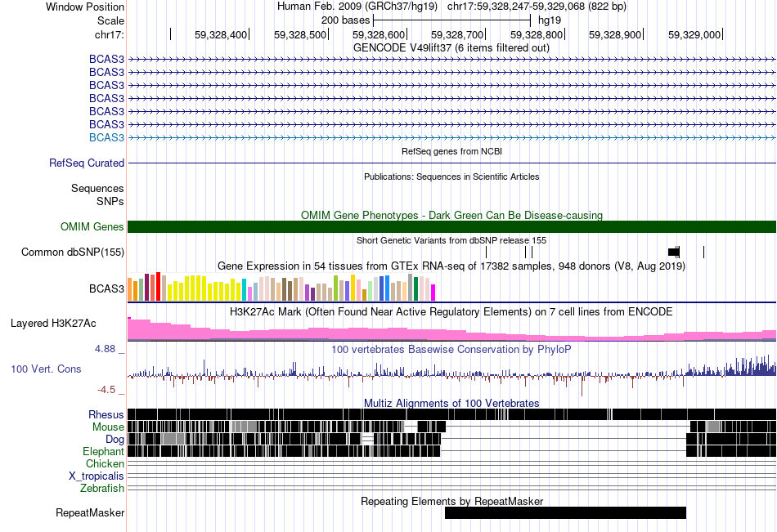Click the Chicken alignment label

tap(105, 463)
